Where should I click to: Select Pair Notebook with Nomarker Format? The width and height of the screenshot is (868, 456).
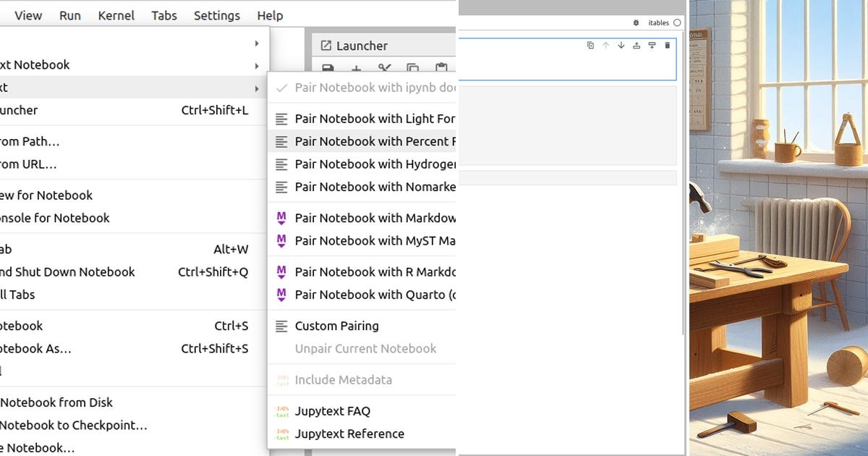click(x=361, y=187)
